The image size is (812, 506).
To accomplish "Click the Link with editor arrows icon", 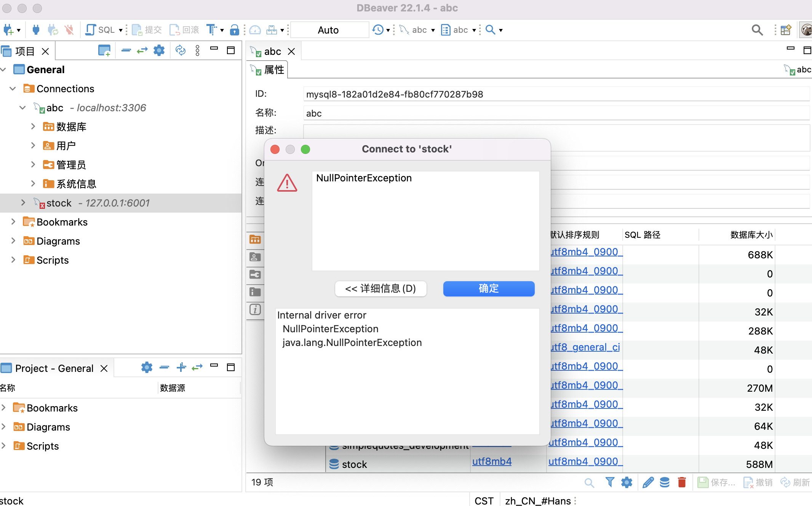I will [142, 51].
